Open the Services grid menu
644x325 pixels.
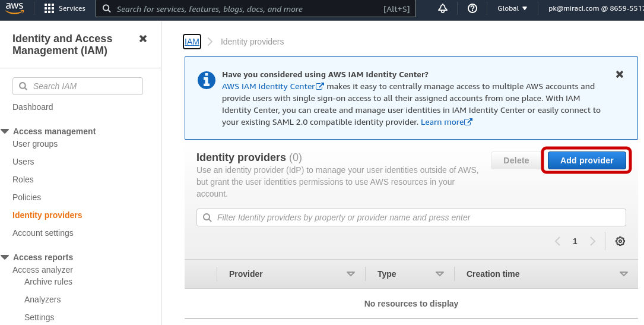[49, 8]
